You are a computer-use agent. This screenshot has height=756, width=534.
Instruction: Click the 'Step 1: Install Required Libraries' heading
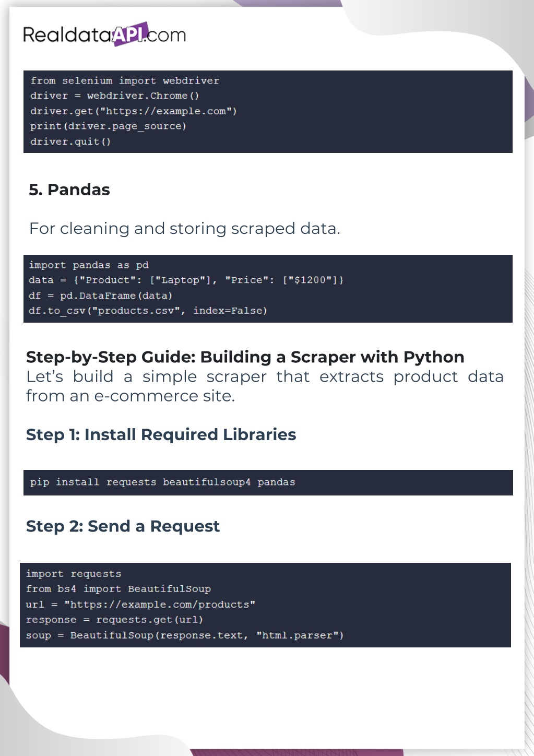161,434
